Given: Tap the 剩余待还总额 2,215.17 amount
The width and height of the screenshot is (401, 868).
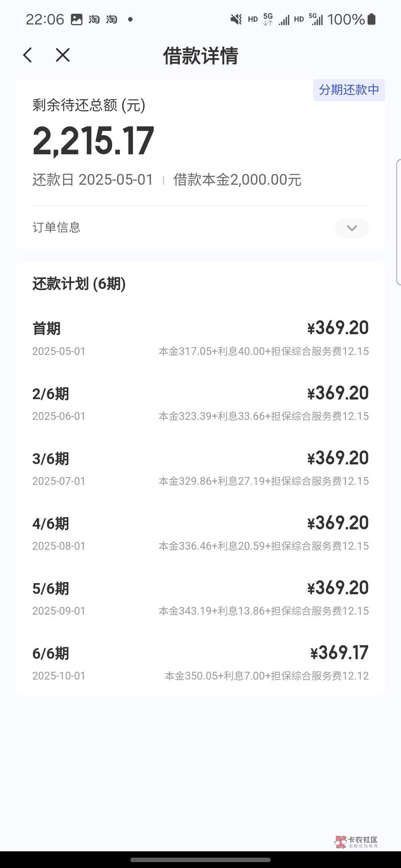Looking at the screenshot, I should pos(93,141).
